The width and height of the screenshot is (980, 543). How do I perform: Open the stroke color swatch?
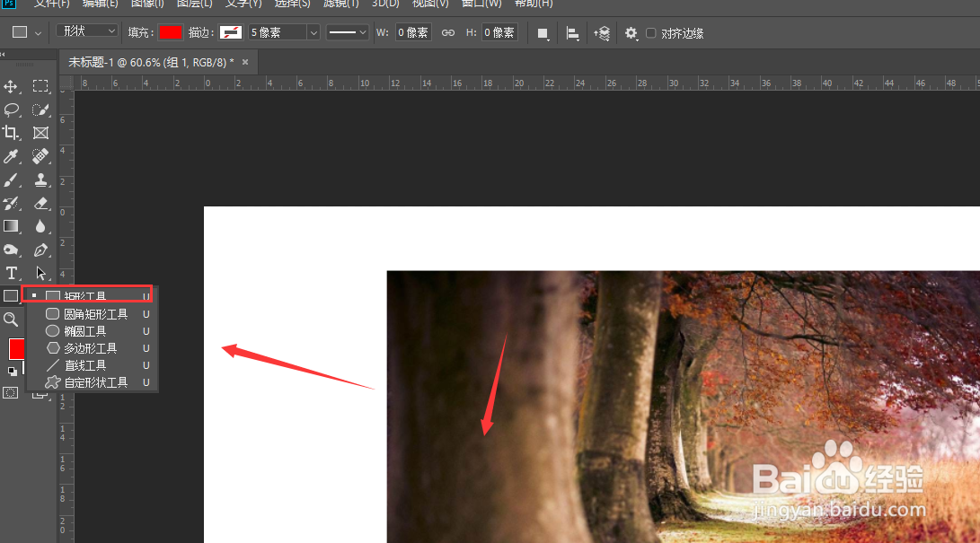pyautogui.click(x=231, y=32)
